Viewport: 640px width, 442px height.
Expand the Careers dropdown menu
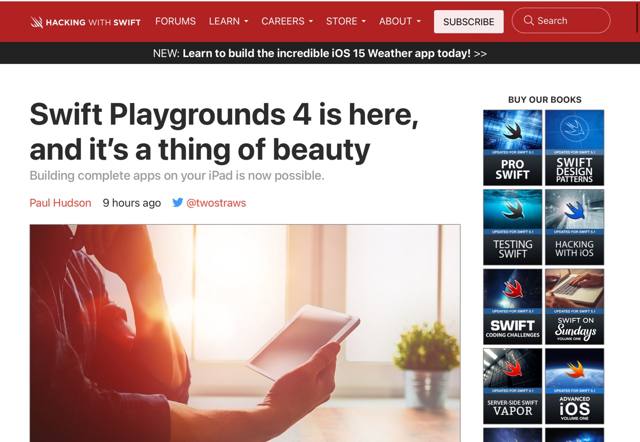tap(286, 21)
